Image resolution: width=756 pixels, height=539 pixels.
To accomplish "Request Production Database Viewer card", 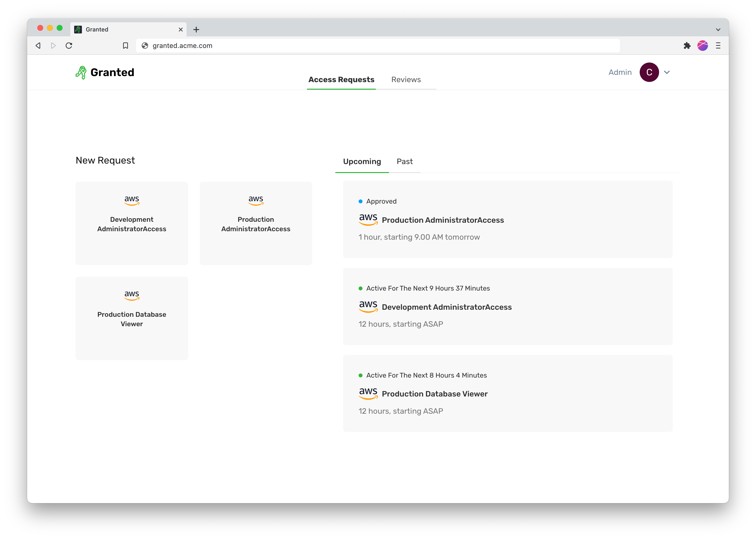I will coord(132,318).
